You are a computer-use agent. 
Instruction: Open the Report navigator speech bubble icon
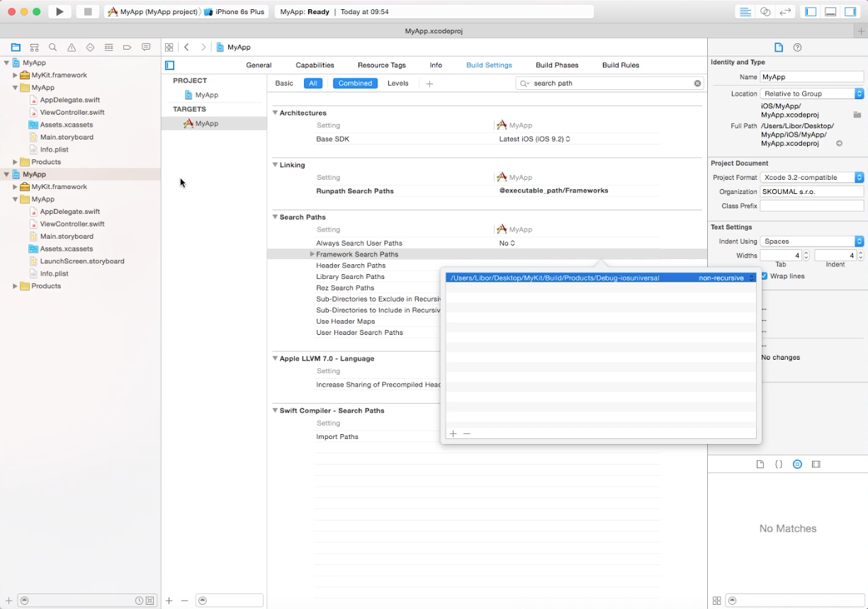pos(146,47)
